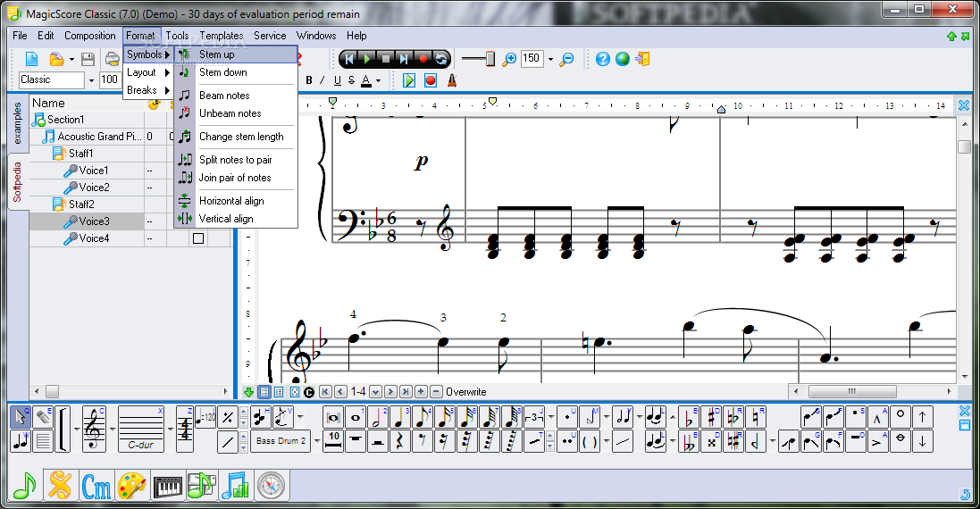Select the eraser tool

(42, 416)
